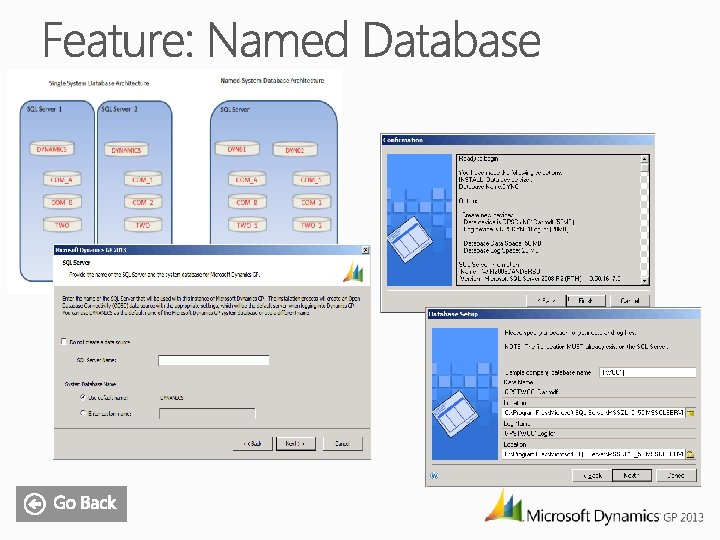Click the 'Feature: Named Database' slide heading

point(292,39)
